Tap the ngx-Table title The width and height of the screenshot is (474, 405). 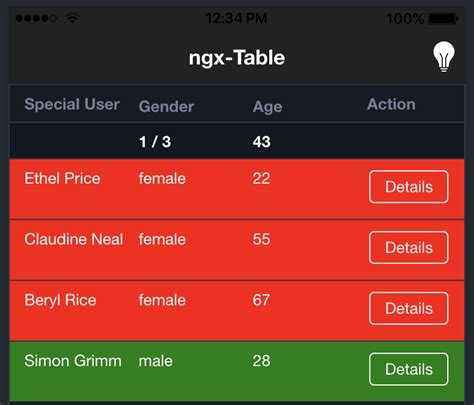[237, 58]
